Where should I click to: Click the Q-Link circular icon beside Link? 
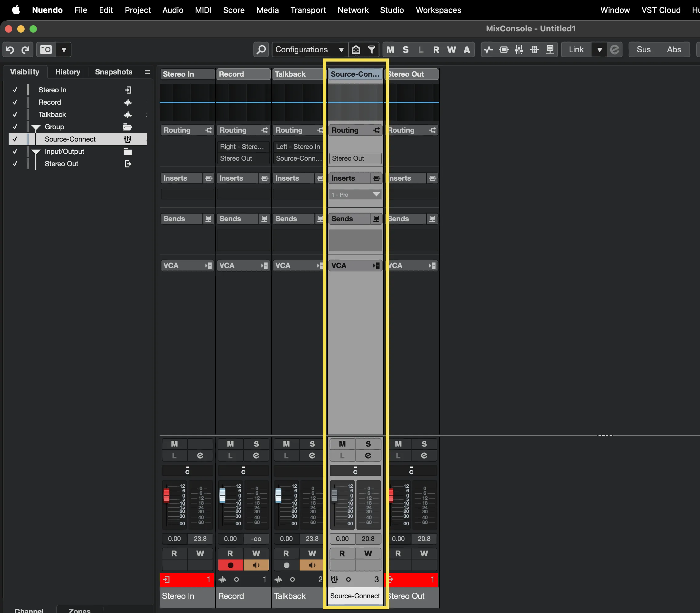pos(614,50)
